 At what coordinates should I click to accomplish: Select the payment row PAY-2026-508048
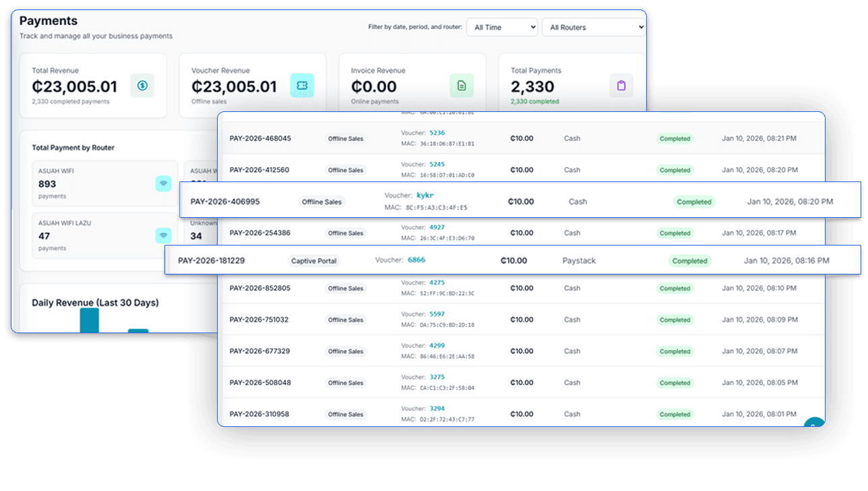coord(261,382)
